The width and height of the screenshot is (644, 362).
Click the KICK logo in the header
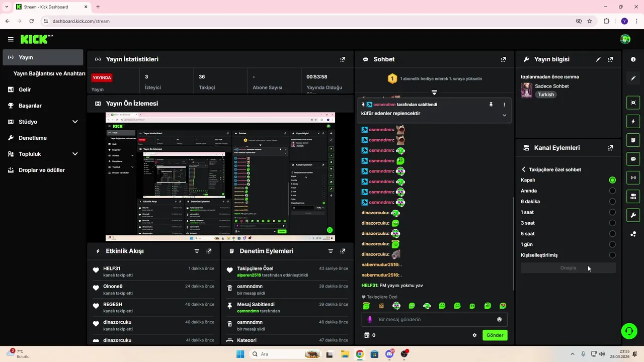coord(37,39)
